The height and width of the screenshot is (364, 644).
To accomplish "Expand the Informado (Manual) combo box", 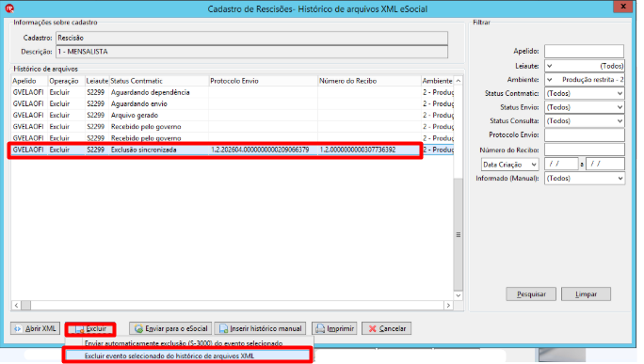I will pos(584,179).
